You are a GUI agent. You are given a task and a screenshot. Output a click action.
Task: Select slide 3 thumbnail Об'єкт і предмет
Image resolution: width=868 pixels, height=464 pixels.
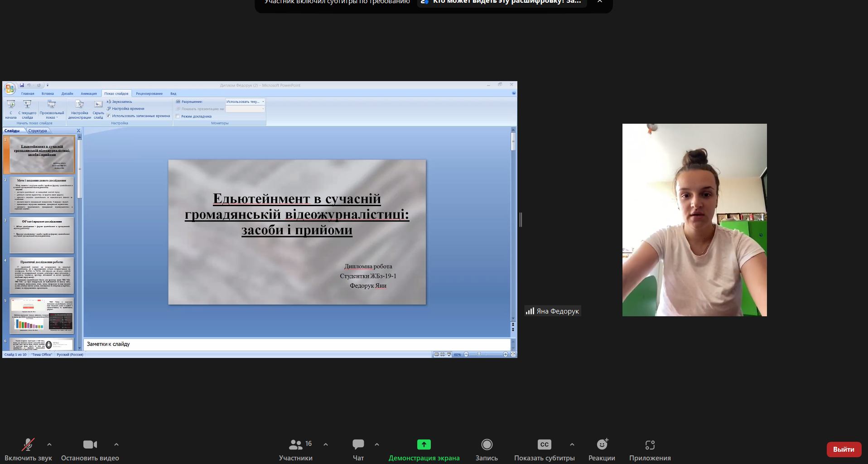42,235
